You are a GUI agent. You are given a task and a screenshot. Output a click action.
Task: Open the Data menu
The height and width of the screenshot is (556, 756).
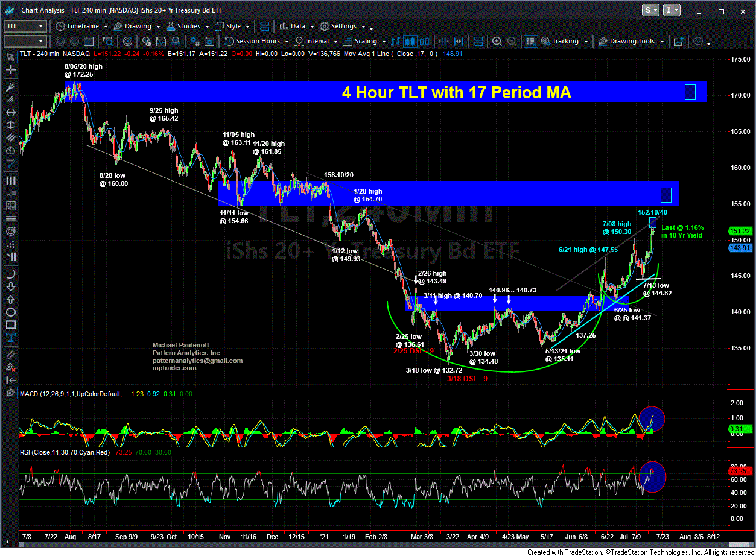pos(293,26)
